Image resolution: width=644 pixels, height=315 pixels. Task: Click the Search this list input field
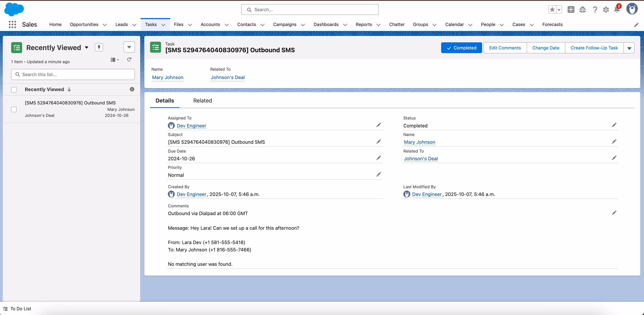[73, 74]
